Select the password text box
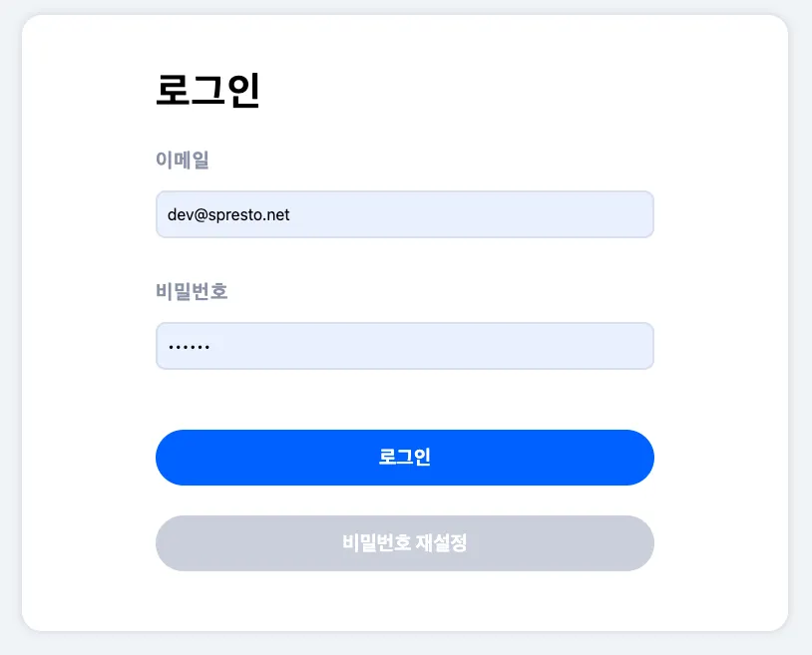Viewport: 812px width, 655px height. click(404, 346)
